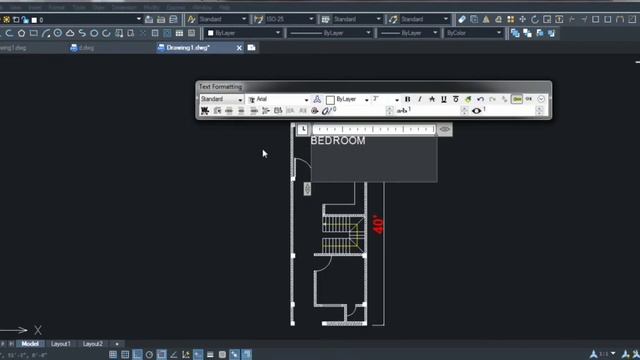
Task: Click the Dimension Style icon
Action: coord(258,19)
